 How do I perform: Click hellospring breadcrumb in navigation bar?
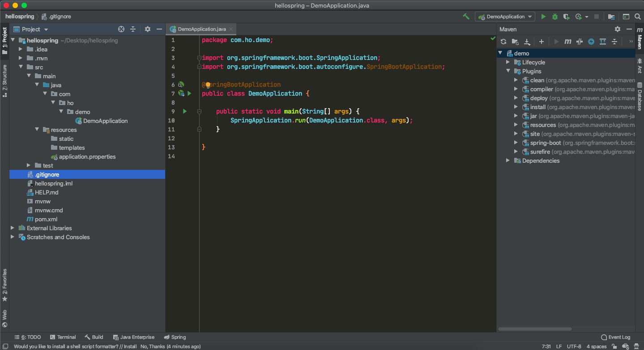(19, 17)
